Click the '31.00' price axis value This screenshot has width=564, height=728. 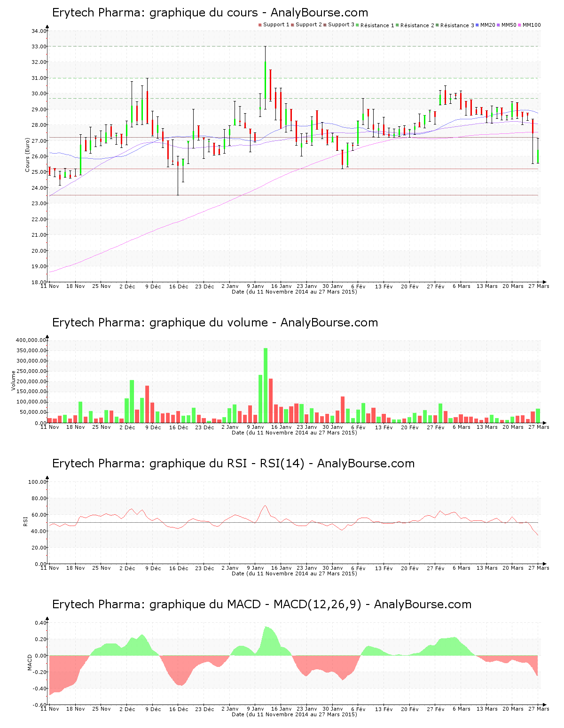tap(39, 78)
